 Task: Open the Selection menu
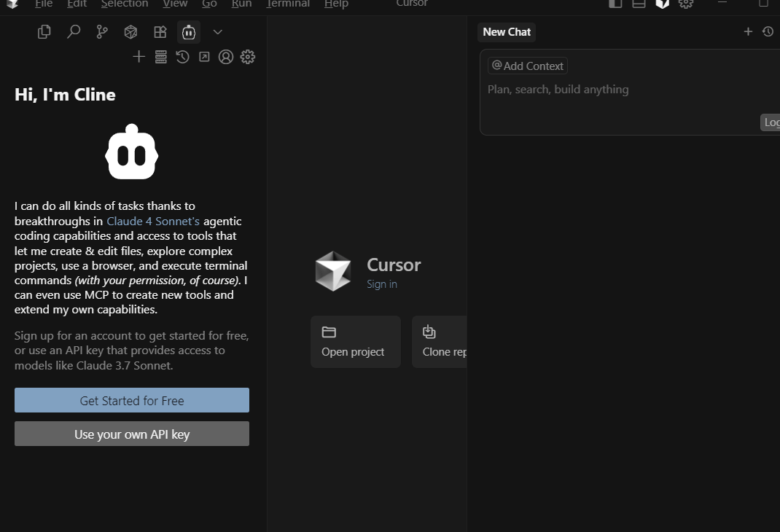[x=125, y=4]
